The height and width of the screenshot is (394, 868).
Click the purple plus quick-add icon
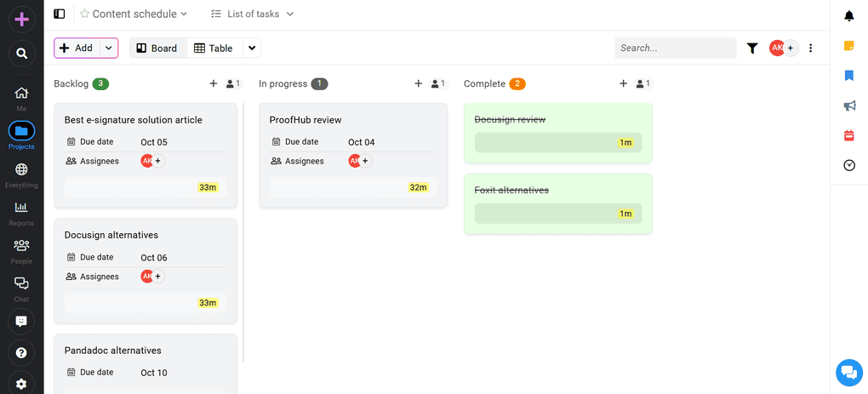[x=21, y=20]
